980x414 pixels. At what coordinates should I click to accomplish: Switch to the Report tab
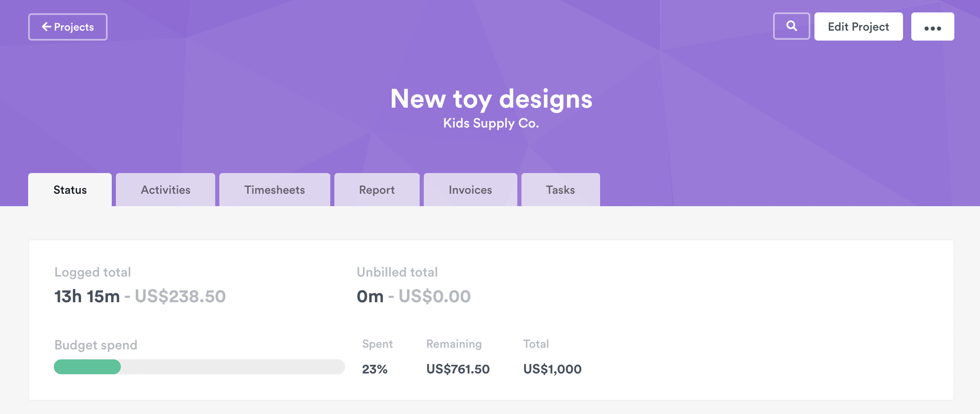pyautogui.click(x=377, y=190)
